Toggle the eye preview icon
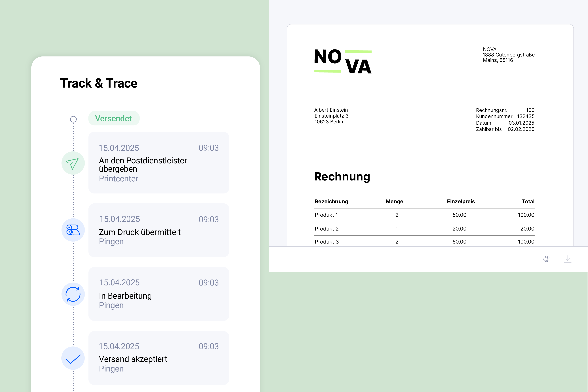 pos(547,259)
